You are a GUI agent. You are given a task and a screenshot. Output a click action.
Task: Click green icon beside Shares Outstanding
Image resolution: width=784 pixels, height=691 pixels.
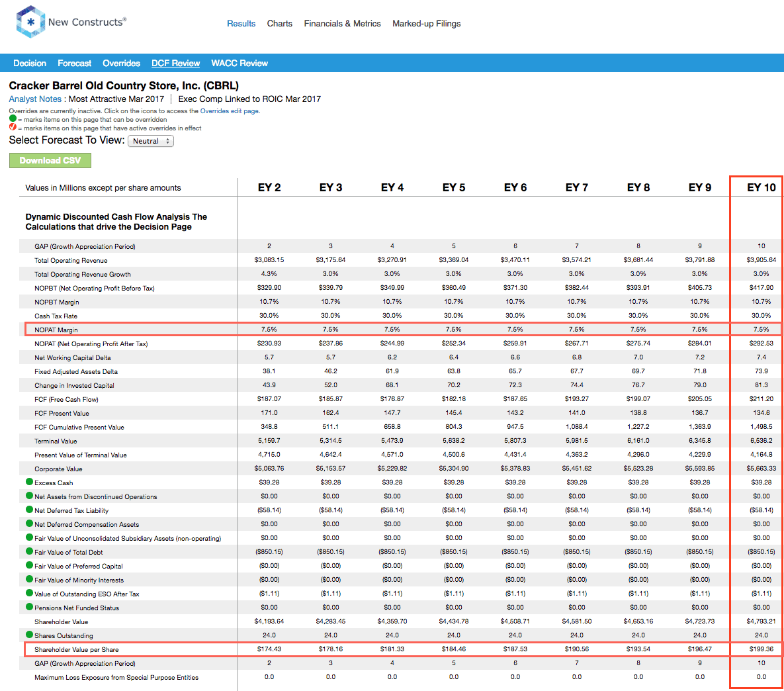pyautogui.click(x=29, y=635)
